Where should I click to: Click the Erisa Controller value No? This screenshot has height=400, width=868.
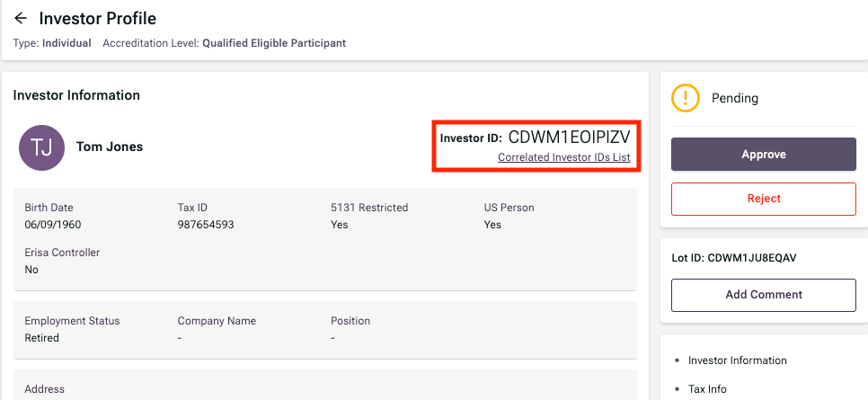(31, 270)
